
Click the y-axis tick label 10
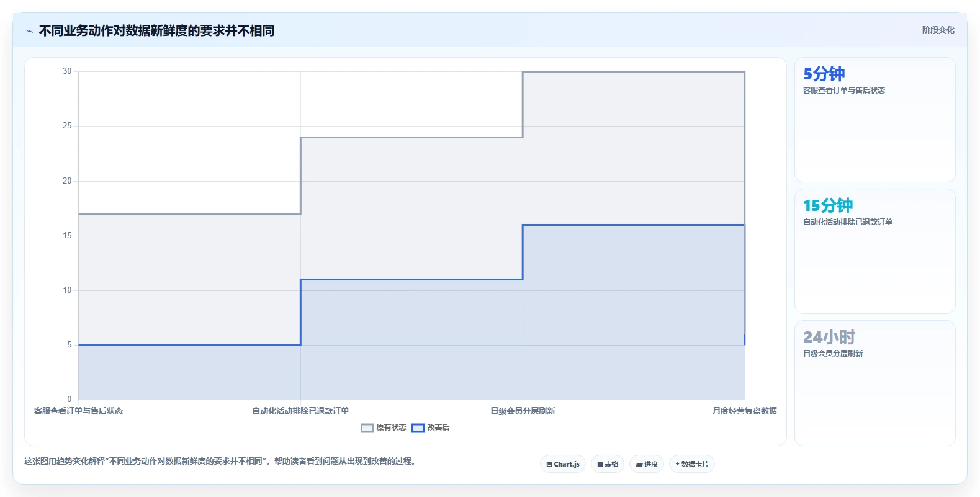pos(67,290)
